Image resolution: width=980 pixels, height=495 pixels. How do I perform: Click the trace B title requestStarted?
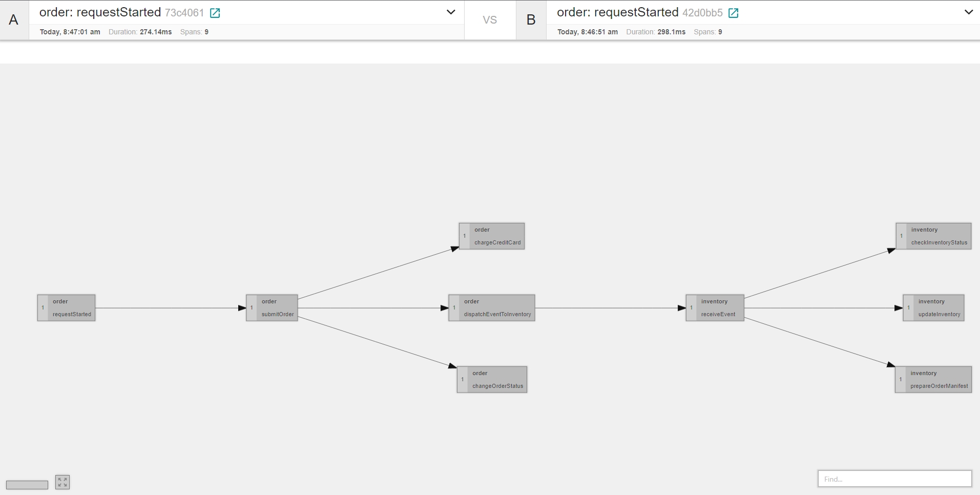coord(617,12)
